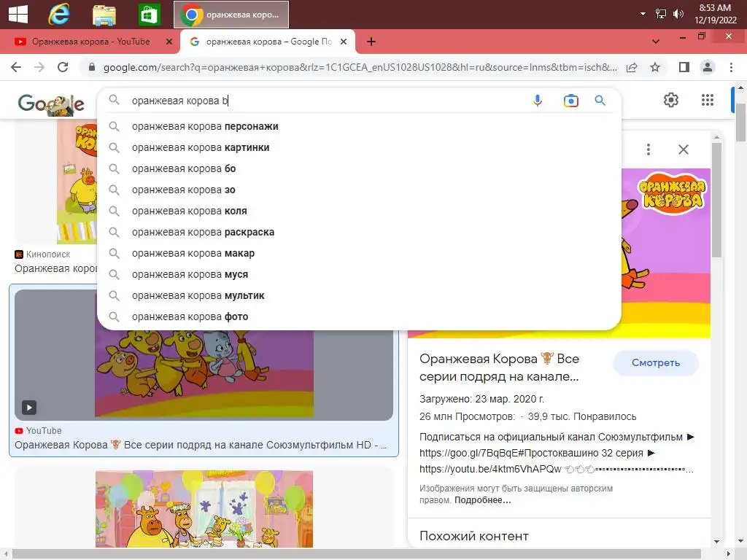Click the Смотреть button
This screenshot has height=560, width=747.
[656, 363]
